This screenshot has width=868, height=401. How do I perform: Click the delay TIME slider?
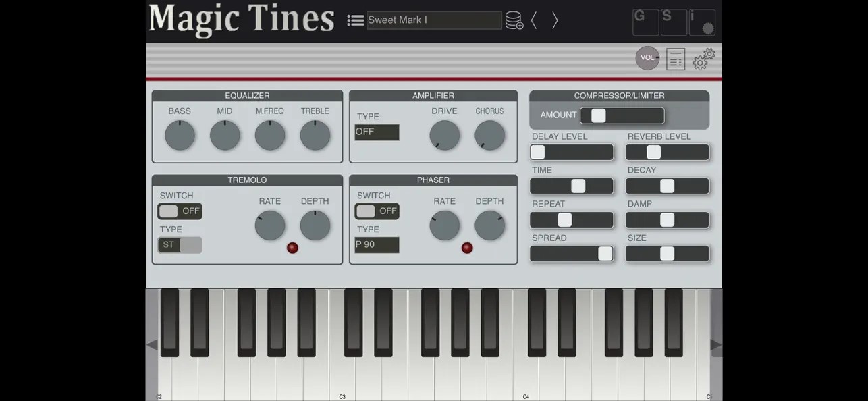click(x=572, y=186)
